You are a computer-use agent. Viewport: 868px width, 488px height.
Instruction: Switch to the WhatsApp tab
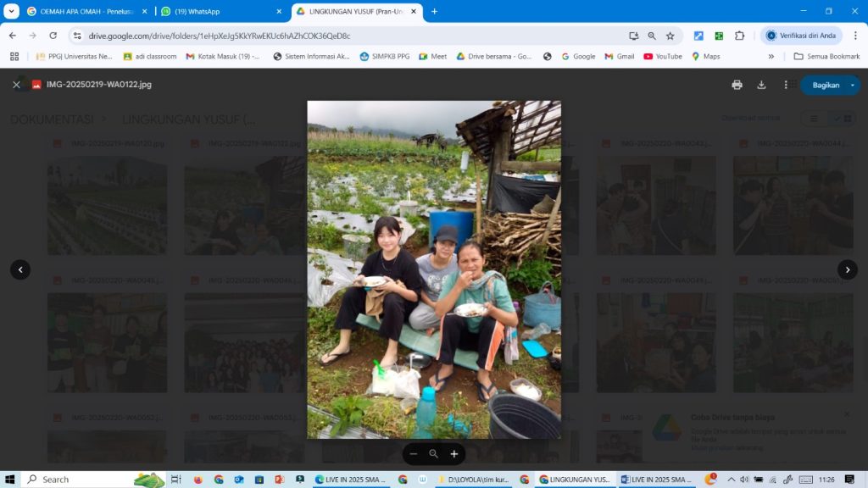[x=220, y=11]
